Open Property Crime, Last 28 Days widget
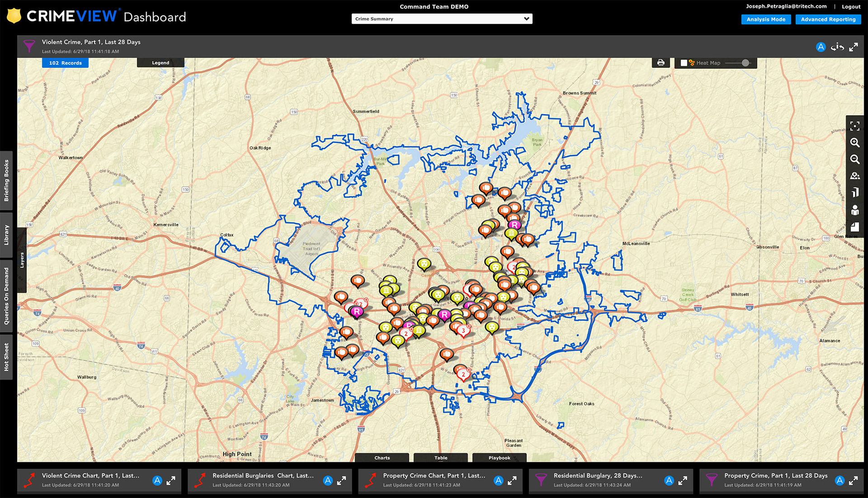868x498 pixels. pos(775,476)
